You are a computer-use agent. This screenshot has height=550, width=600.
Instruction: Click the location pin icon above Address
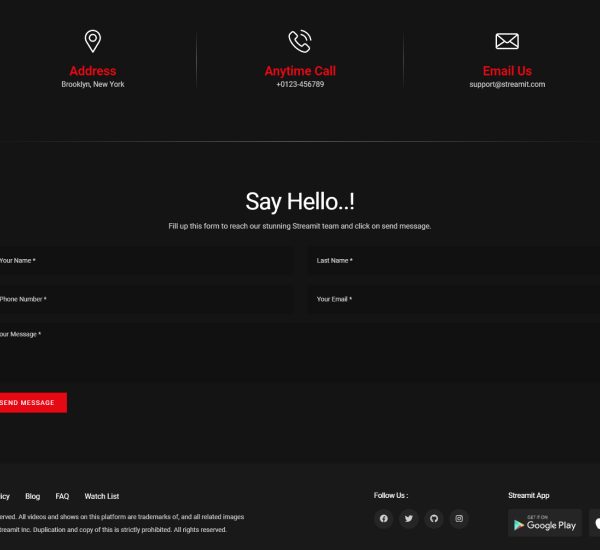[x=92, y=41]
